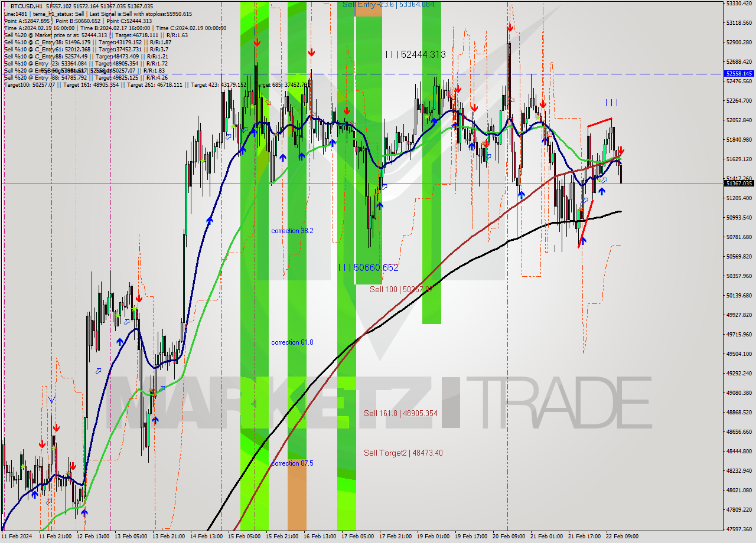The width and height of the screenshot is (756, 543).
Task: Click the 50993.540 price axis value
Action: [739, 217]
